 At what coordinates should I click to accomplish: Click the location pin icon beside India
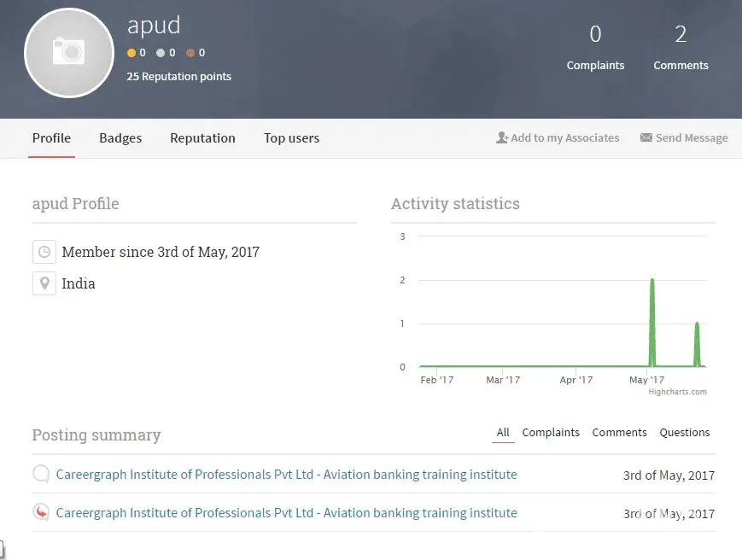pos(44,283)
